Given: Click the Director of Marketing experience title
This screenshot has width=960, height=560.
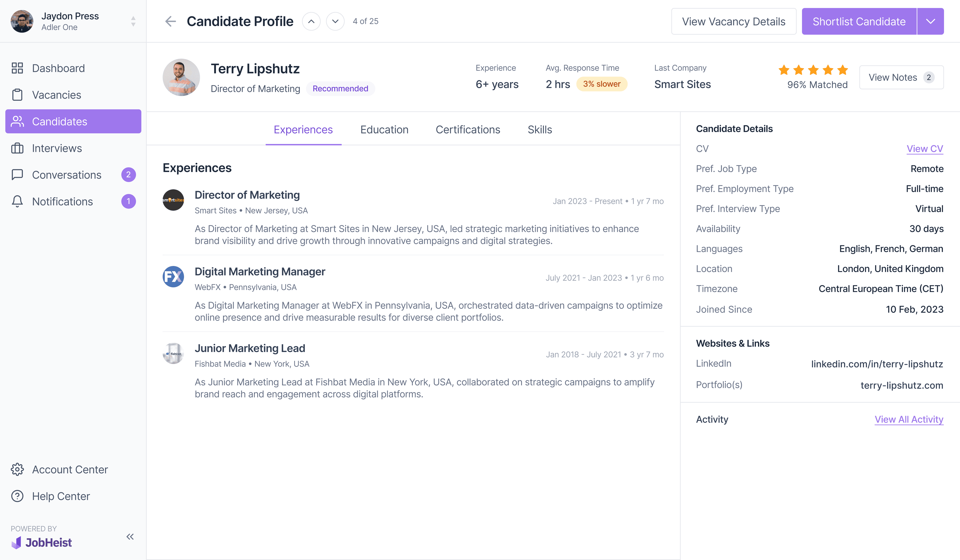Looking at the screenshot, I should pos(247,195).
